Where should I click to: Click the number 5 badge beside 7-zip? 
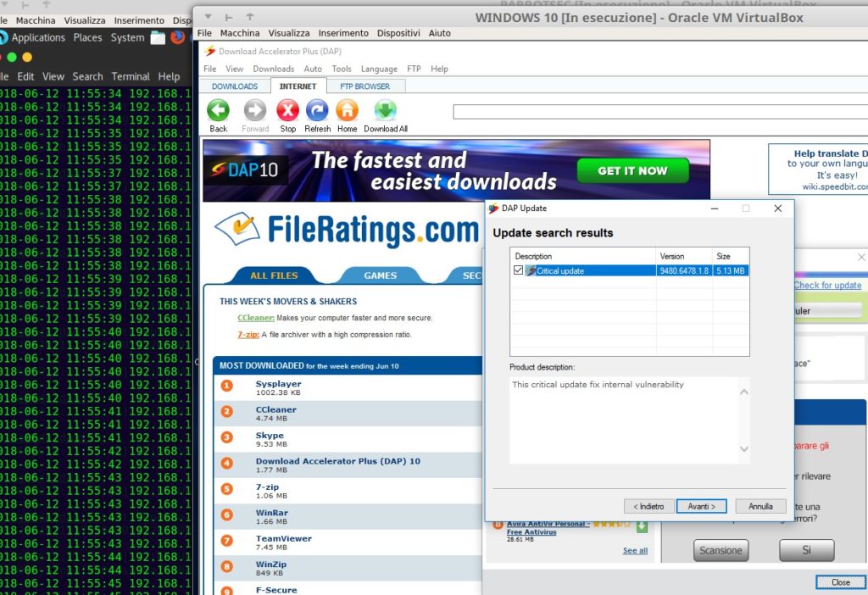pyautogui.click(x=227, y=489)
